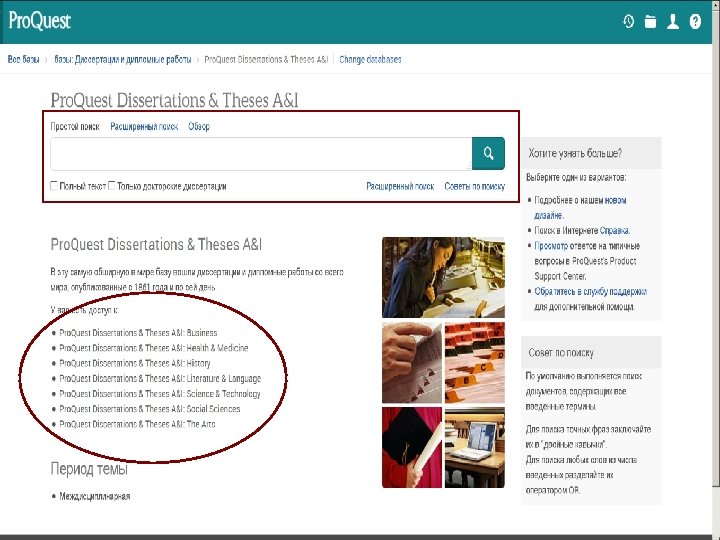The height and width of the screenshot is (540, 720).
Task: Select ProQuest Dissertations & Theses A&I breadcrumb text
Action: tap(266, 59)
